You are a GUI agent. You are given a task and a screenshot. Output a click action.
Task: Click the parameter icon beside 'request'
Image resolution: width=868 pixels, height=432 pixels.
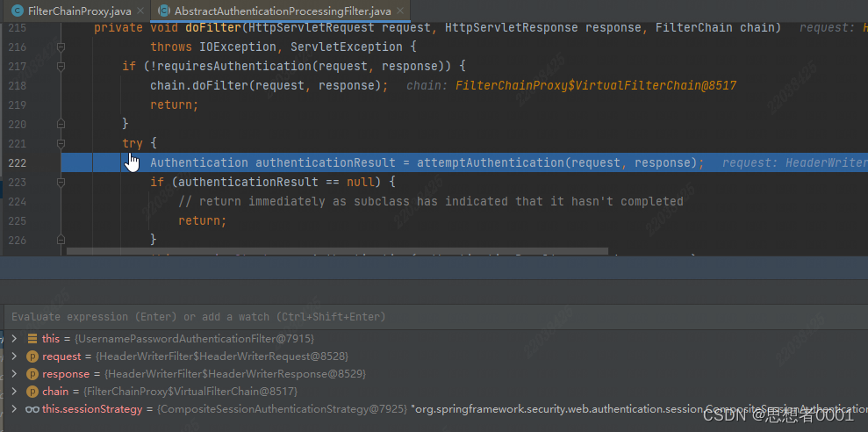(32, 356)
